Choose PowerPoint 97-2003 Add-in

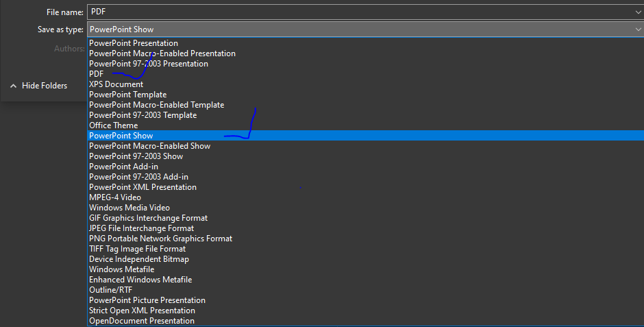pos(366,177)
